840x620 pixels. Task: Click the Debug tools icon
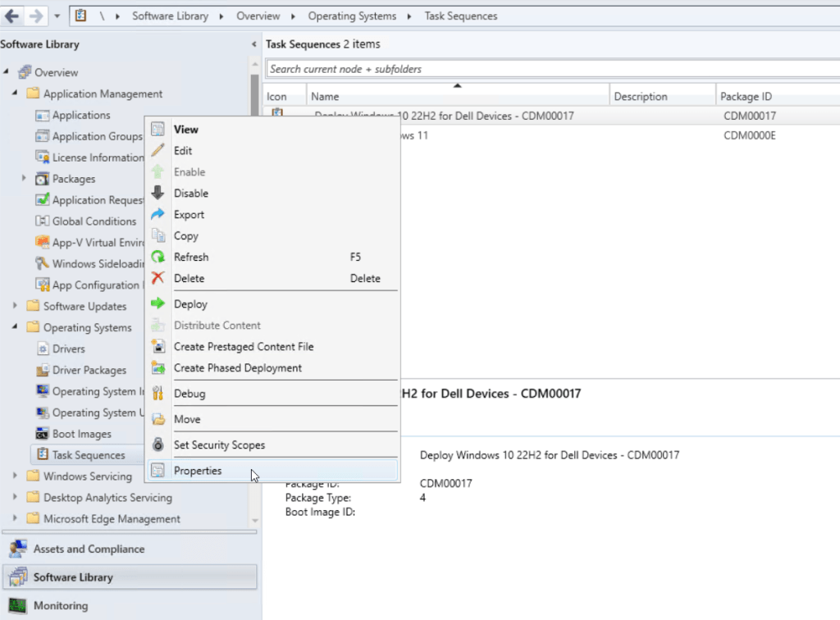coord(158,394)
